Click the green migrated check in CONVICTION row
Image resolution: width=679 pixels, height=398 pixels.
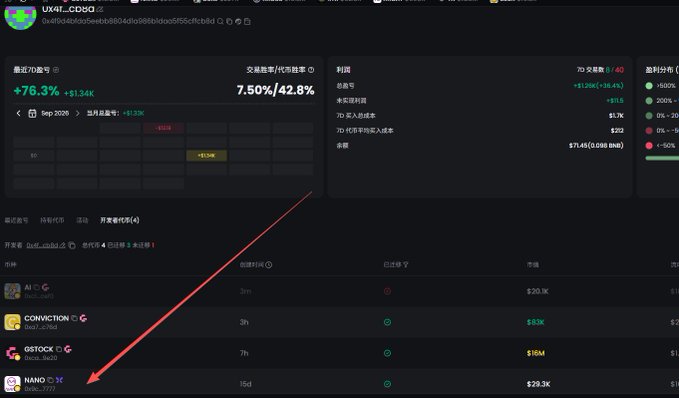[388, 322]
